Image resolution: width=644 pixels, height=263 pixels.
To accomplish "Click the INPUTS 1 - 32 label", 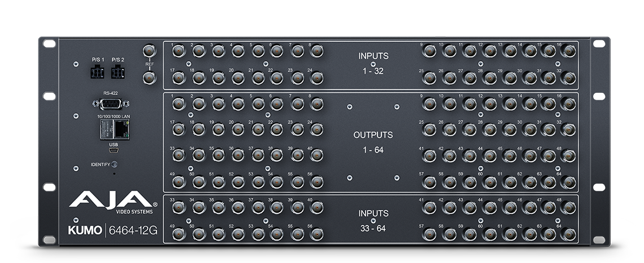I will coord(373,64).
